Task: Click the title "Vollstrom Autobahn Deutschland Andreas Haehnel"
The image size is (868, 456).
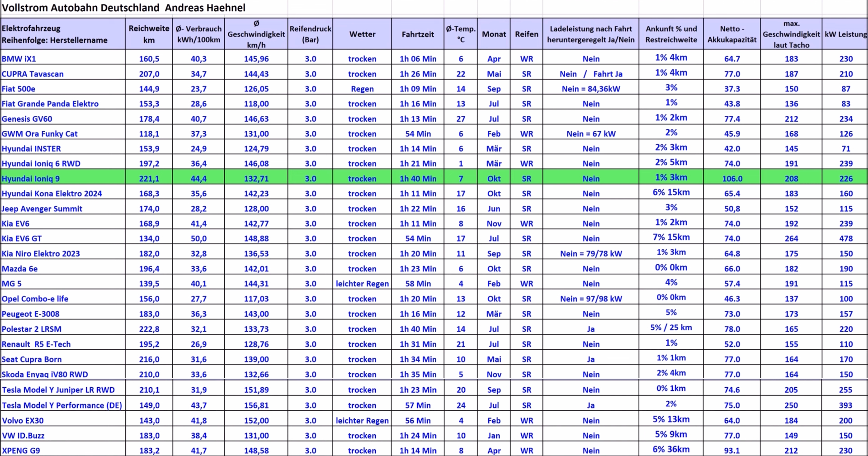Action: point(123,8)
